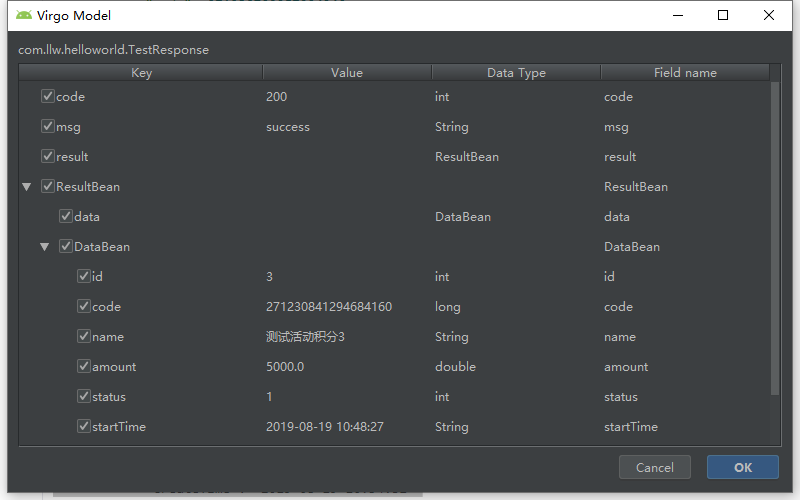Edit the field name 'status'
Image resolution: width=800 pixels, height=500 pixels.
coord(621,397)
